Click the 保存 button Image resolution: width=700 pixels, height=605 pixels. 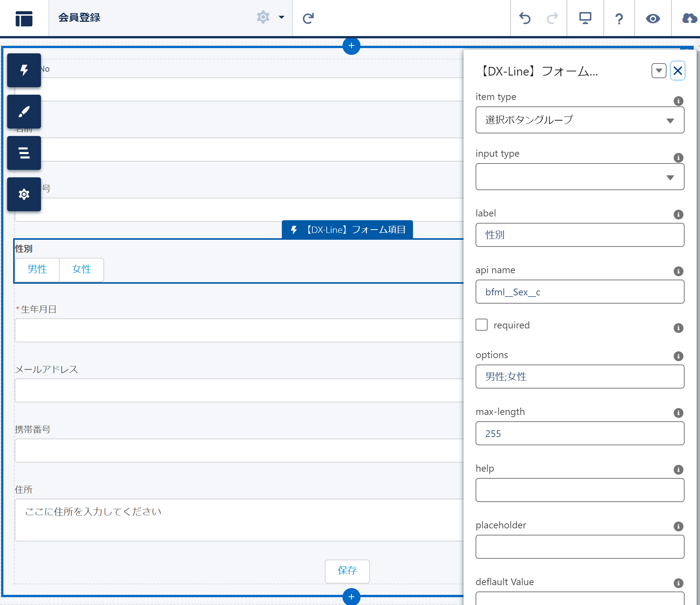(x=347, y=571)
